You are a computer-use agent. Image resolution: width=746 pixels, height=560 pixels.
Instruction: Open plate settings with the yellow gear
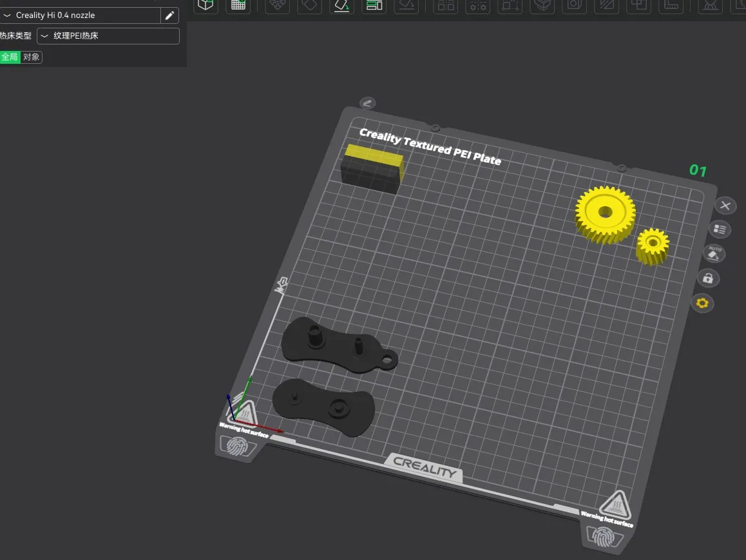[702, 303]
